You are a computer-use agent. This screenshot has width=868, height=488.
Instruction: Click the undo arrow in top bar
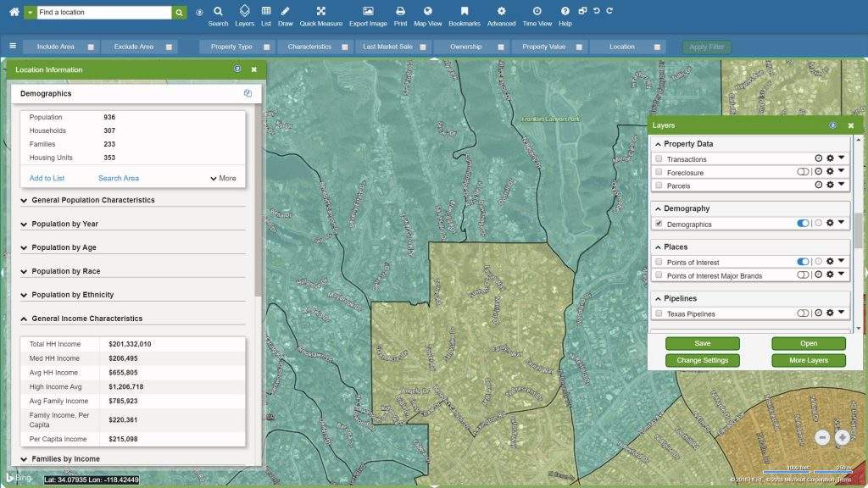click(x=596, y=10)
